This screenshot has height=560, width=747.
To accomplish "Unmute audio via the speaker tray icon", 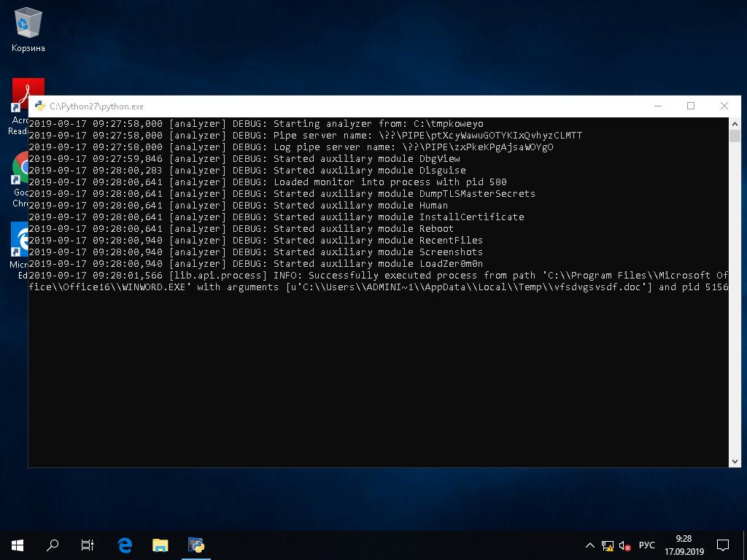I will [x=624, y=545].
